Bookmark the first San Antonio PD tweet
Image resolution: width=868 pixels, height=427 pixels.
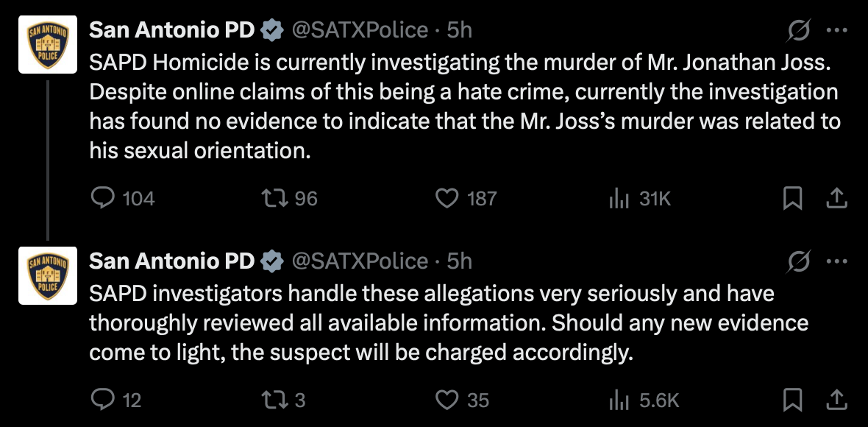(x=792, y=198)
